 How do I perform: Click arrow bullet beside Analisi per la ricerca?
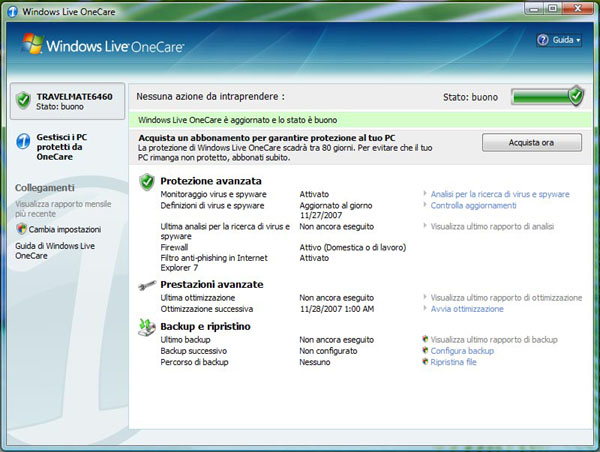(x=425, y=193)
